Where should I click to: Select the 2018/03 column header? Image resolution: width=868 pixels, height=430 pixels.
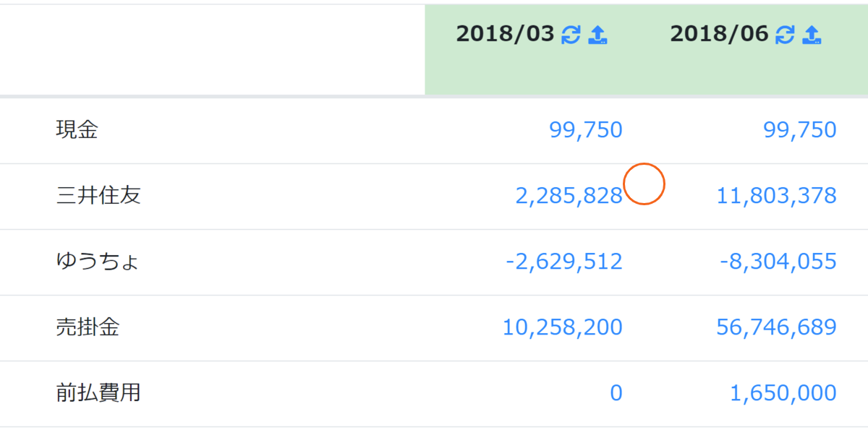tap(505, 34)
